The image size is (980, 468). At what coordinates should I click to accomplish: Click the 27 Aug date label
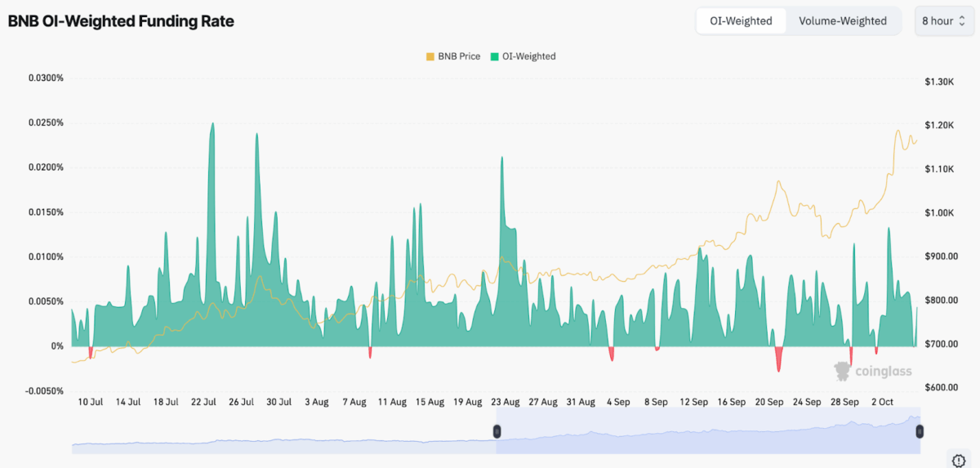pyautogui.click(x=543, y=402)
